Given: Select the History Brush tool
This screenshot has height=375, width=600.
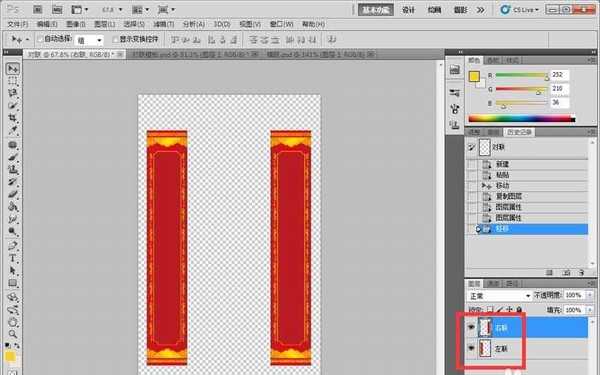Looking at the screenshot, I should coord(13,182).
